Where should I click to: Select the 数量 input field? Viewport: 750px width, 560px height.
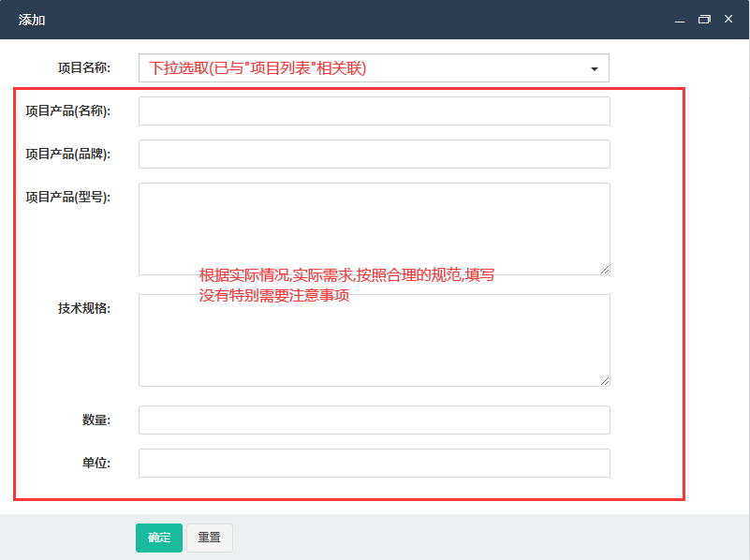[x=374, y=420]
